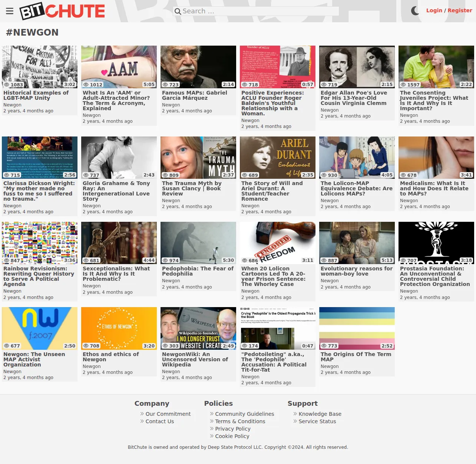Open the Privacy Policy footer link
The image size is (476, 464).
(233, 429)
